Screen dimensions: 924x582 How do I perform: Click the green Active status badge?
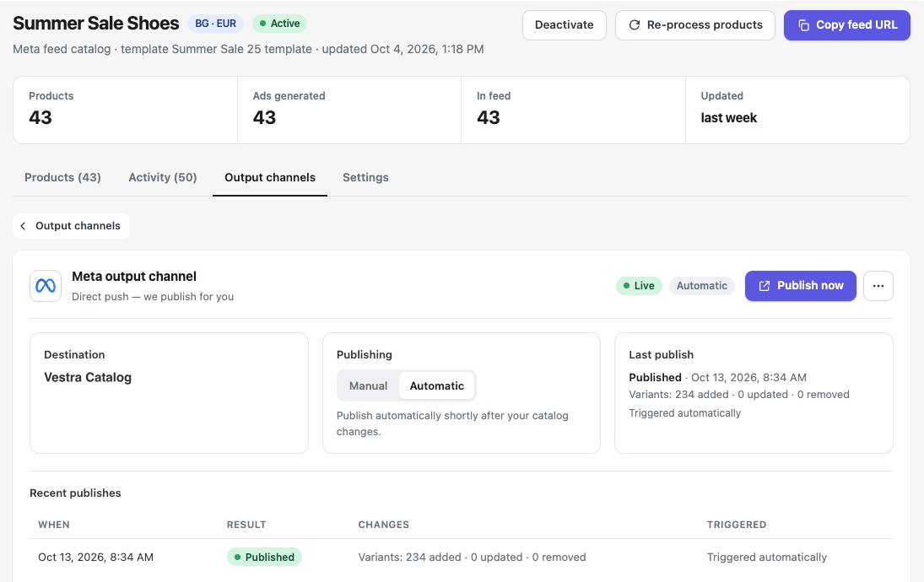click(280, 24)
